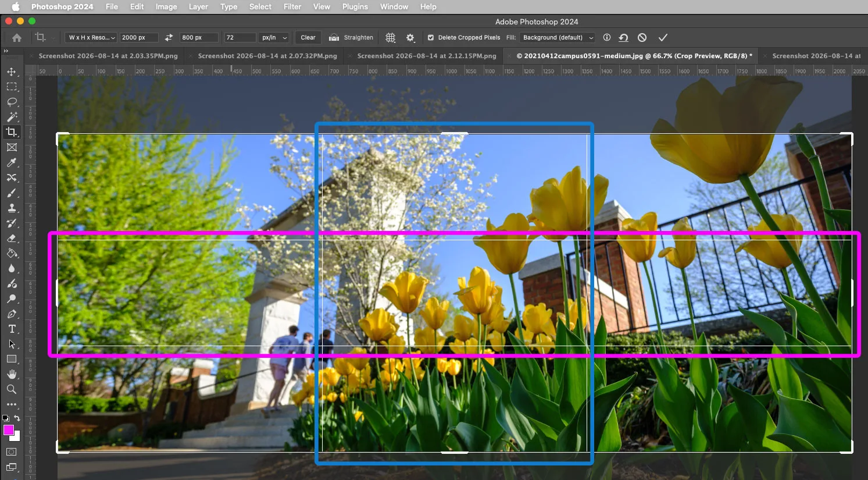Swap the width and height values
The height and width of the screenshot is (480, 868).
pyautogui.click(x=169, y=37)
